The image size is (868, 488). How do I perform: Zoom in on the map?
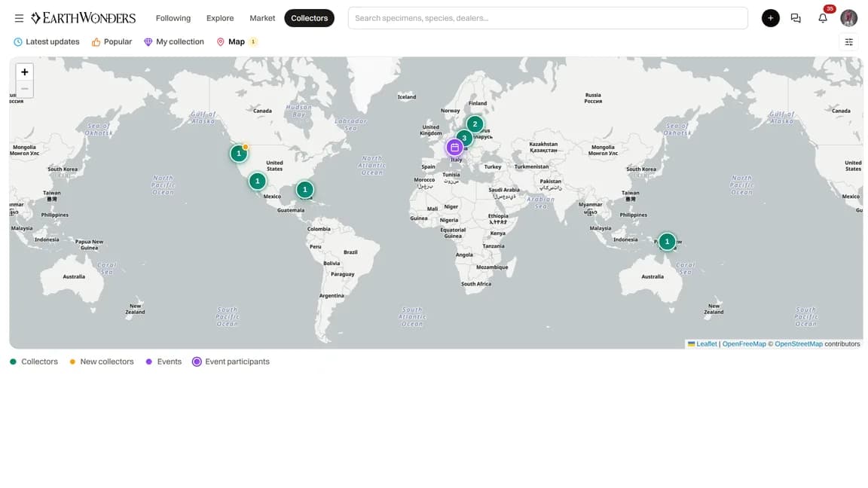[x=24, y=72]
